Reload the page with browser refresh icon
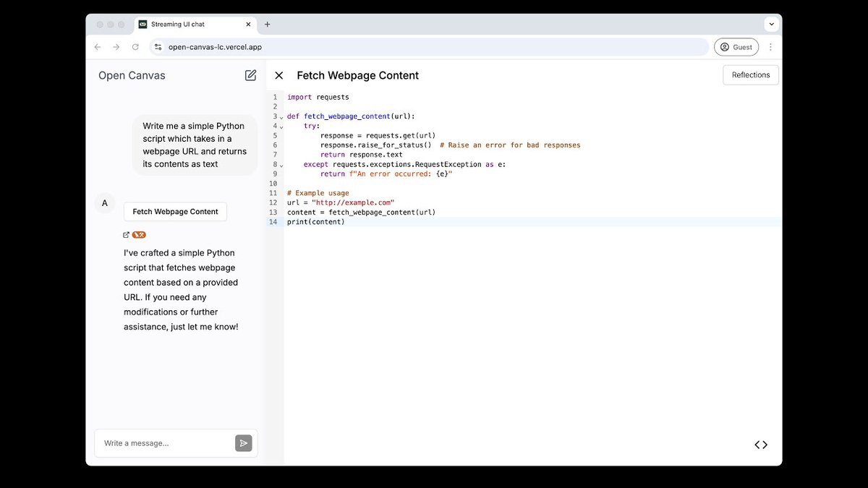 coord(135,47)
